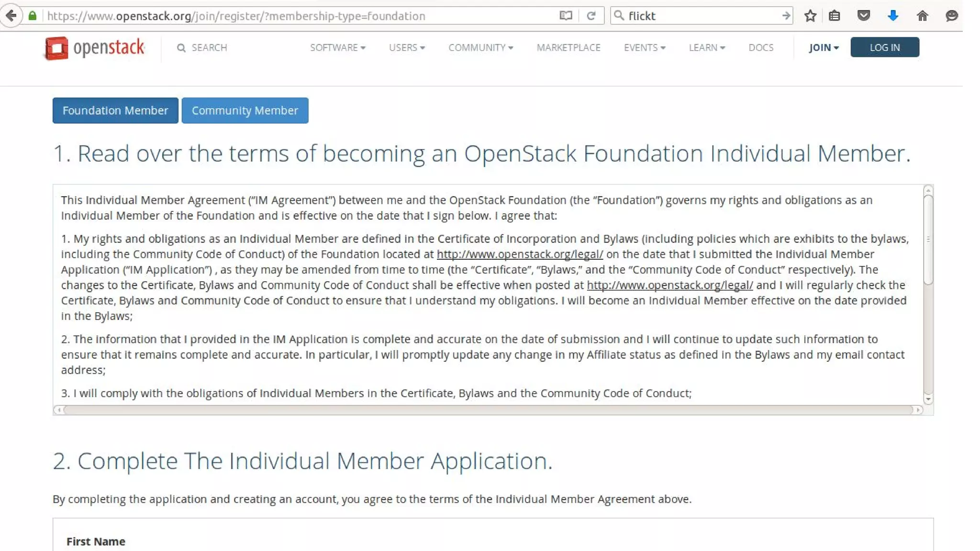
Task: Click the browser home icon
Action: click(922, 16)
